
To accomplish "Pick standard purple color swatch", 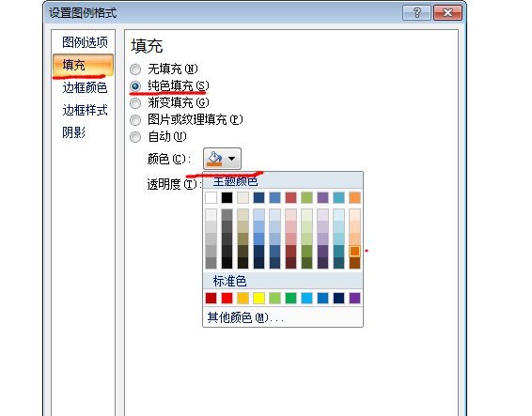I will pyautogui.click(x=354, y=299).
